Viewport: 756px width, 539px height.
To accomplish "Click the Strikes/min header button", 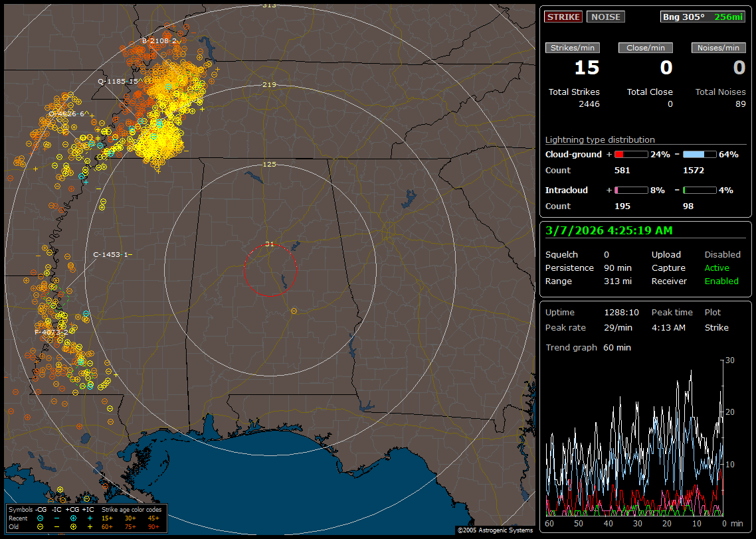I will 573,48.
